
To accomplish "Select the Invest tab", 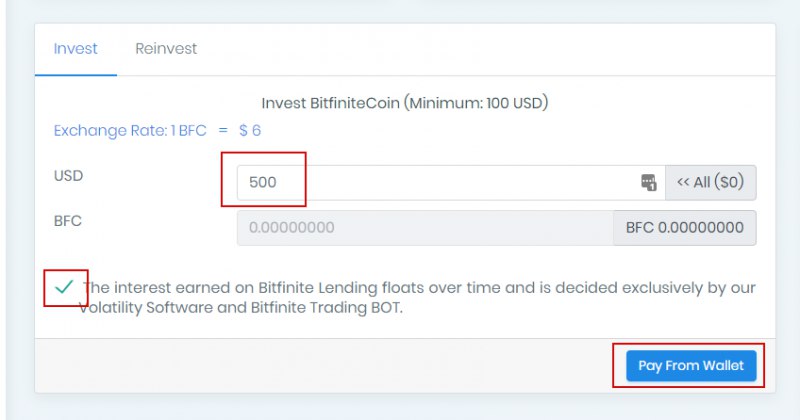I will (x=76, y=48).
